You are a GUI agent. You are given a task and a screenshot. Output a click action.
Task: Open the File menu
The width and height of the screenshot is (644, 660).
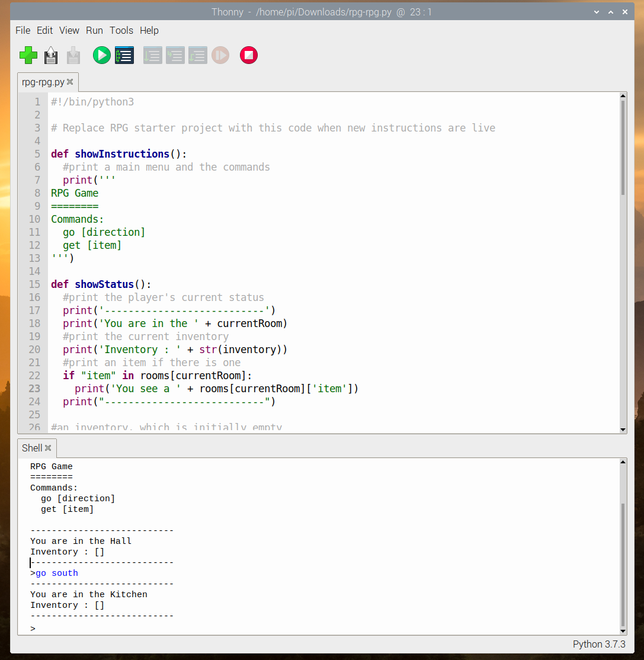pyautogui.click(x=23, y=30)
